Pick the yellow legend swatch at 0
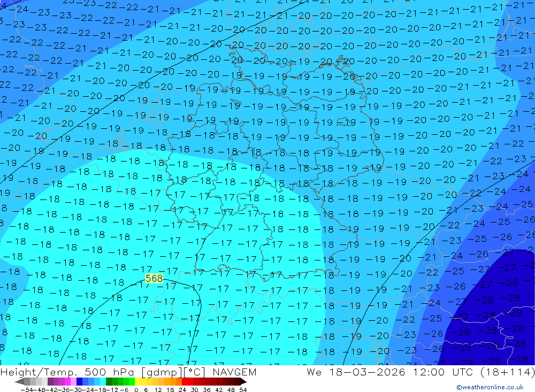The height and width of the screenshot is (392, 535). coord(138,381)
